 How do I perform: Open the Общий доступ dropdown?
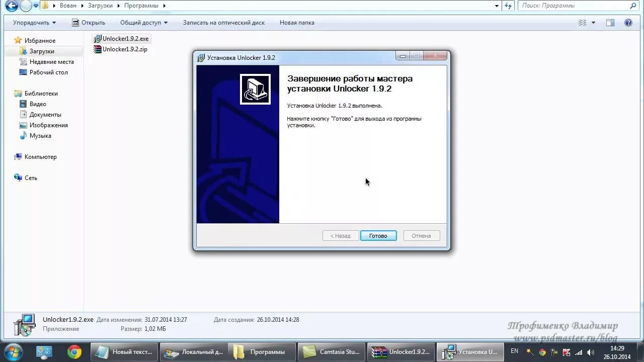coord(144,23)
